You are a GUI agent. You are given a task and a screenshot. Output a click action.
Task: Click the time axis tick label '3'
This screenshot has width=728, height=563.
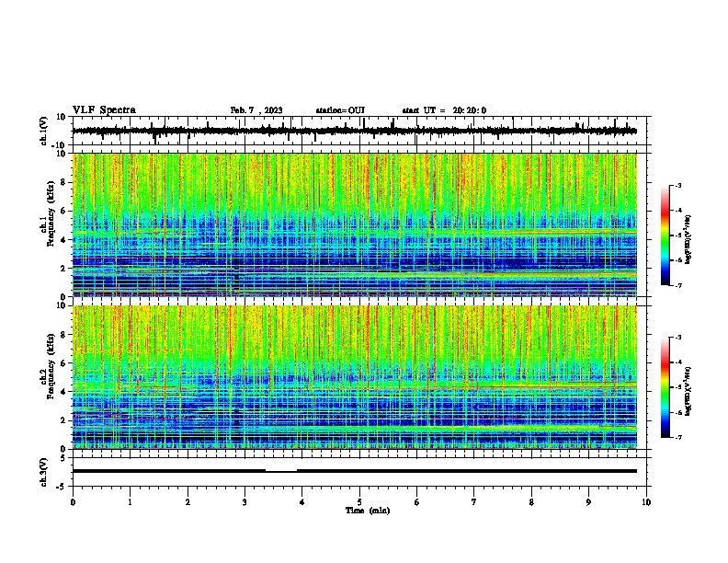click(x=245, y=502)
